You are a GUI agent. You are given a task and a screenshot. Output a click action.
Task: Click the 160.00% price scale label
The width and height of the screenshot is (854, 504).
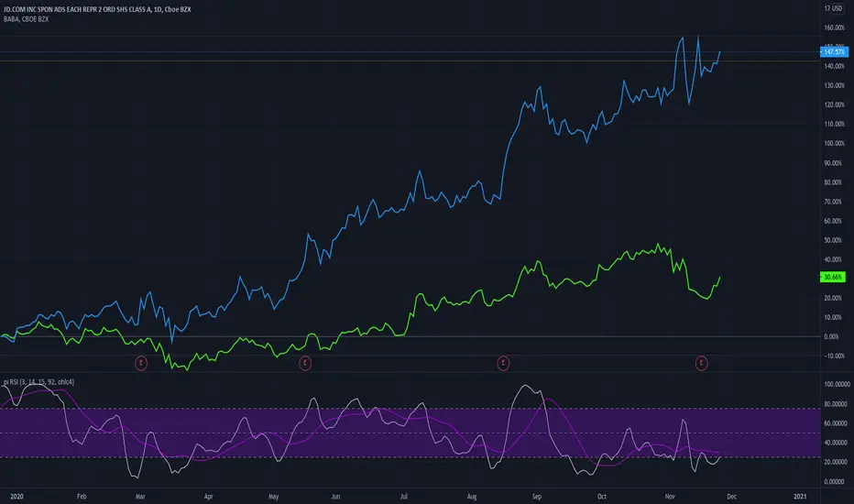point(835,27)
